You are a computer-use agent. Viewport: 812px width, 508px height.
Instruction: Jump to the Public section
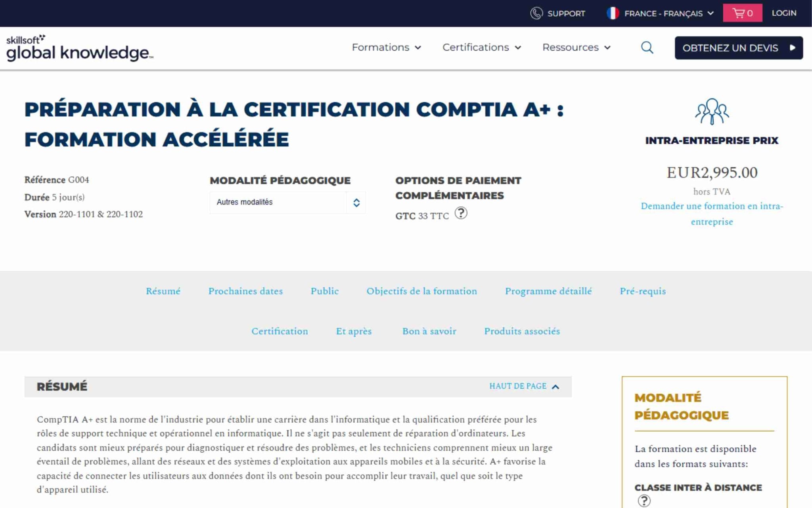click(325, 291)
